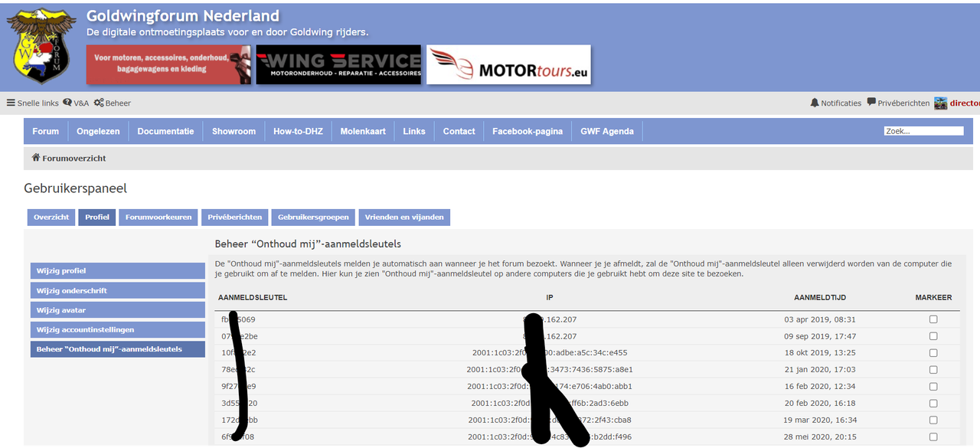Mark the 03 apr 2019 key checkbox
Viewport: 980px width, 448px height.
[x=933, y=319]
